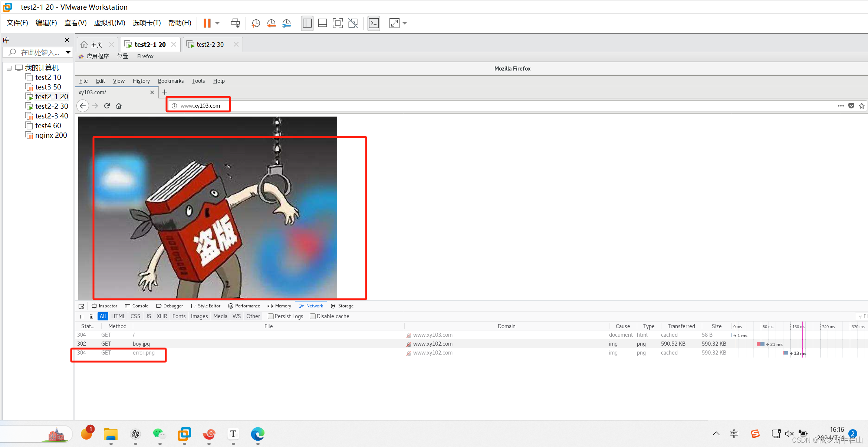The image size is (868, 447).
Task: Open library search dropdown arrow
Action: point(68,52)
